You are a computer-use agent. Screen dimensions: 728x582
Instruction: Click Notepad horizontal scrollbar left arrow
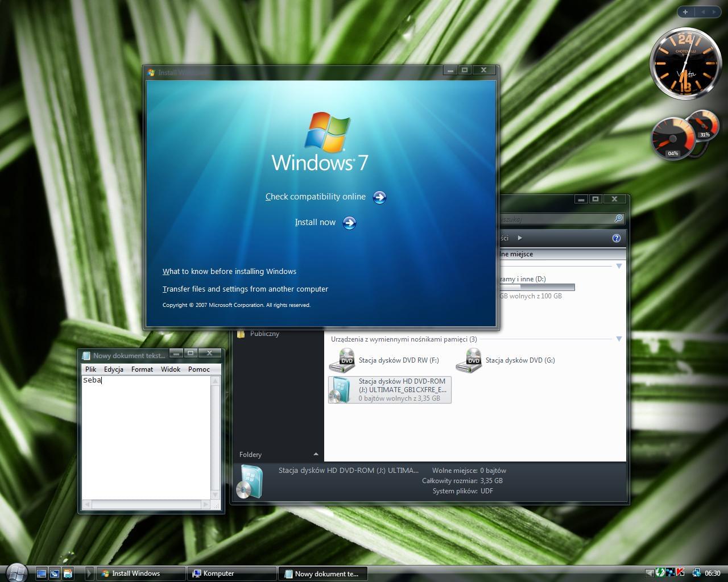click(x=87, y=504)
